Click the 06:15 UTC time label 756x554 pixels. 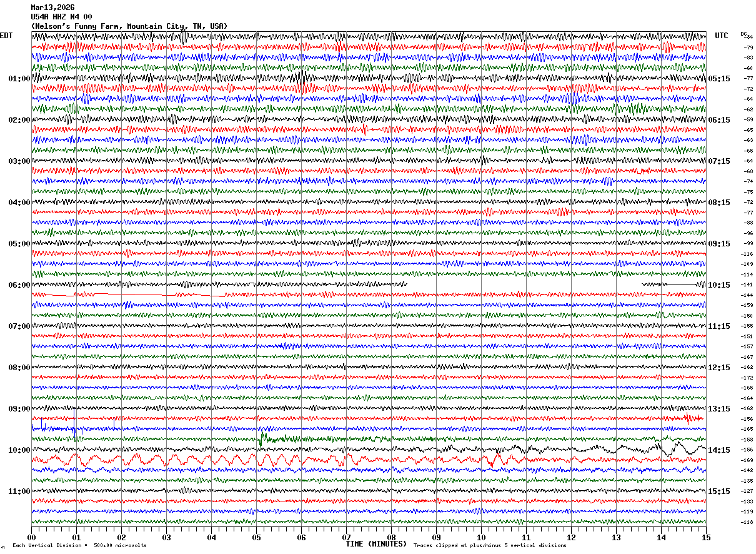coord(719,120)
